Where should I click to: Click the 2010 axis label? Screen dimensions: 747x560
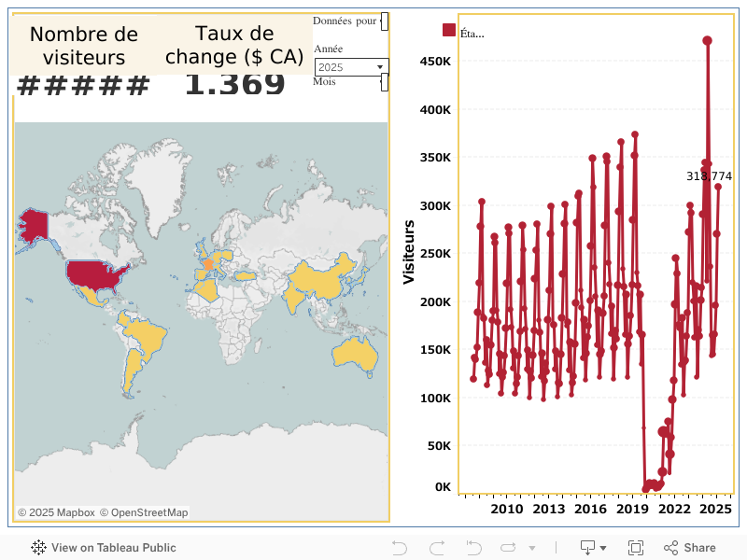507,509
